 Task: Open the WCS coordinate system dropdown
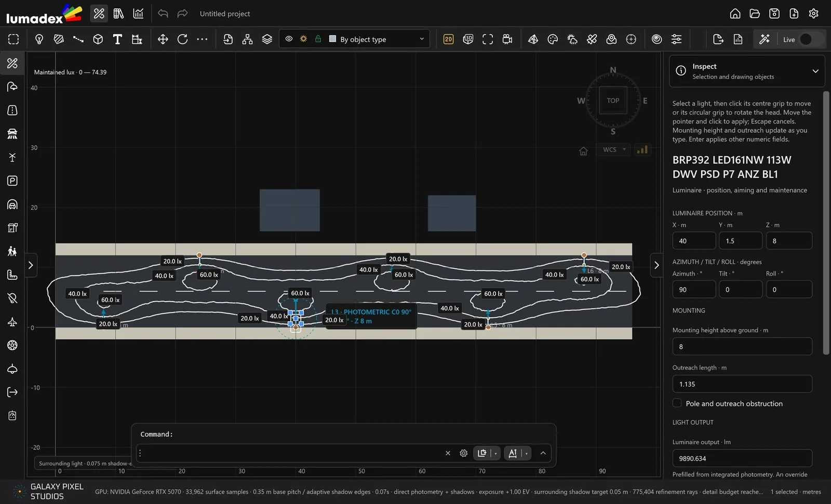(x=613, y=149)
